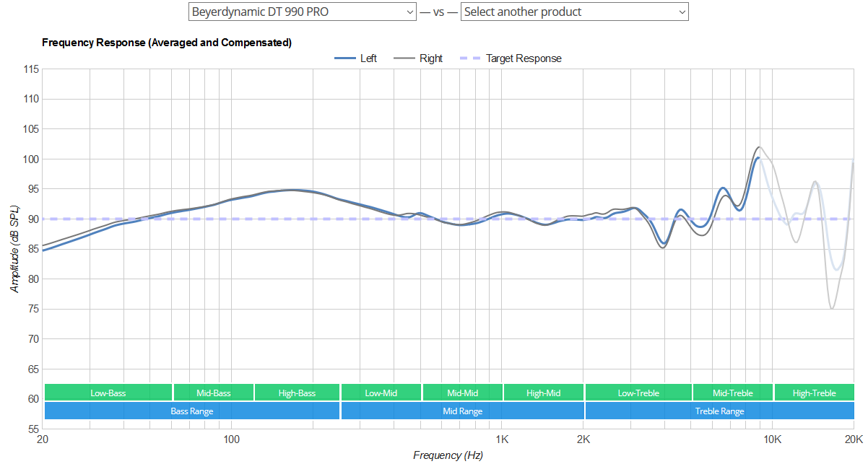
Task: Click the Mid-Bass band label
Action: (214, 393)
